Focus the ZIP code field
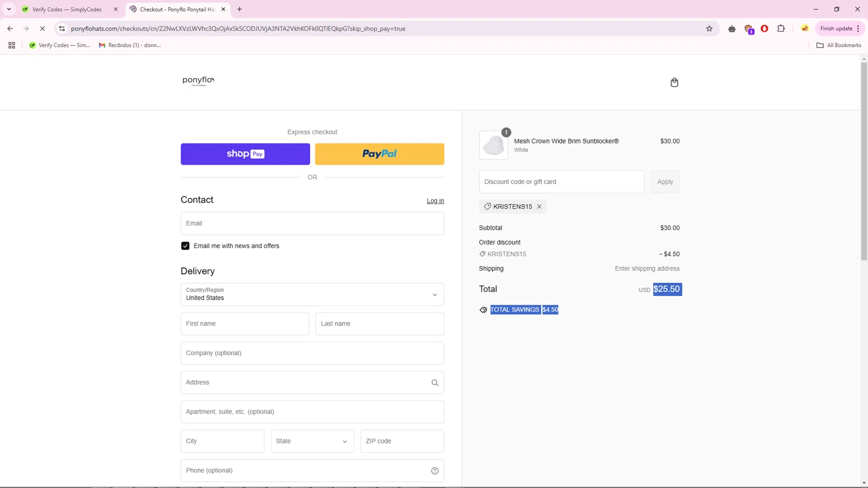The height and width of the screenshot is (488, 868). coord(402,441)
